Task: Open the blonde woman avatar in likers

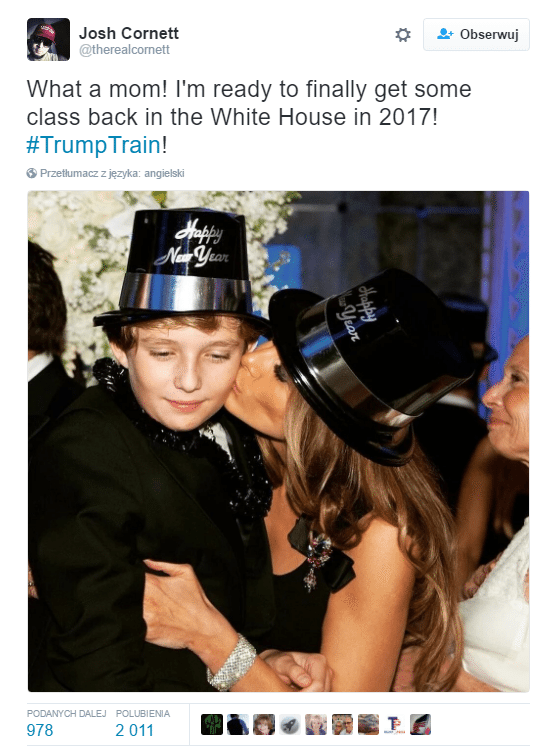Action: click(x=316, y=724)
